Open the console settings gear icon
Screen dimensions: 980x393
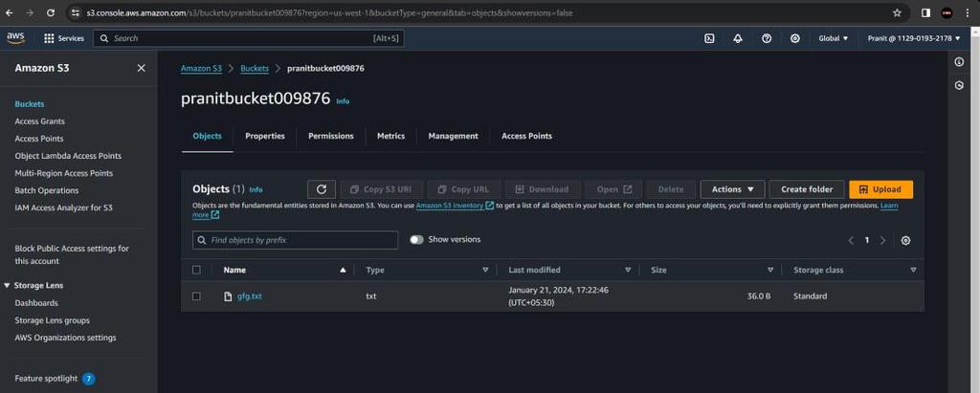click(795, 38)
